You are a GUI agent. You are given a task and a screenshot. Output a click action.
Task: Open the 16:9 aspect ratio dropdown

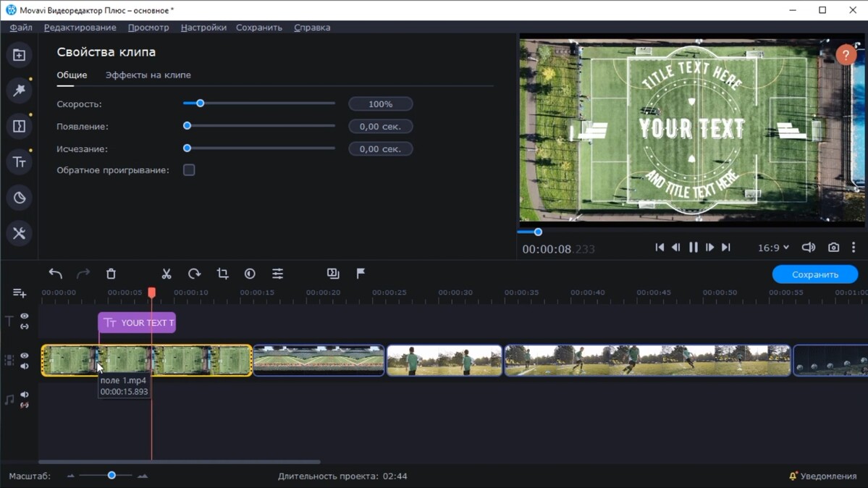pyautogui.click(x=773, y=248)
